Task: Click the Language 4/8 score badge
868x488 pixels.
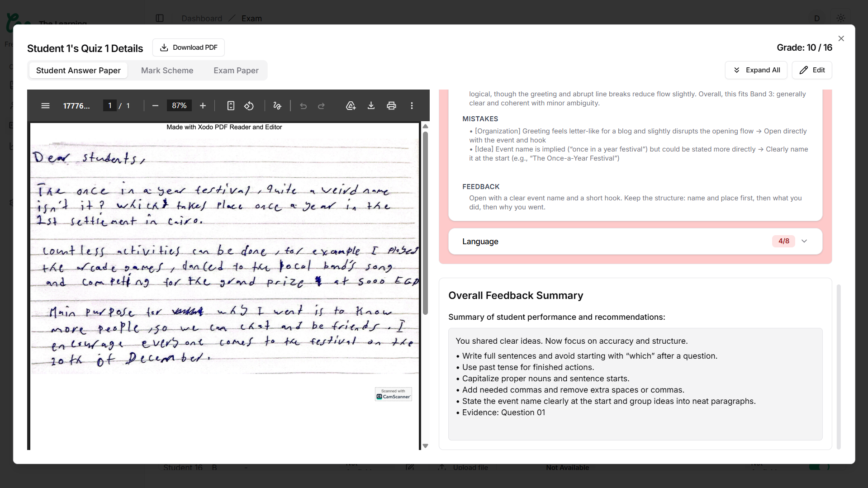Action: click(x=783, y=241)
